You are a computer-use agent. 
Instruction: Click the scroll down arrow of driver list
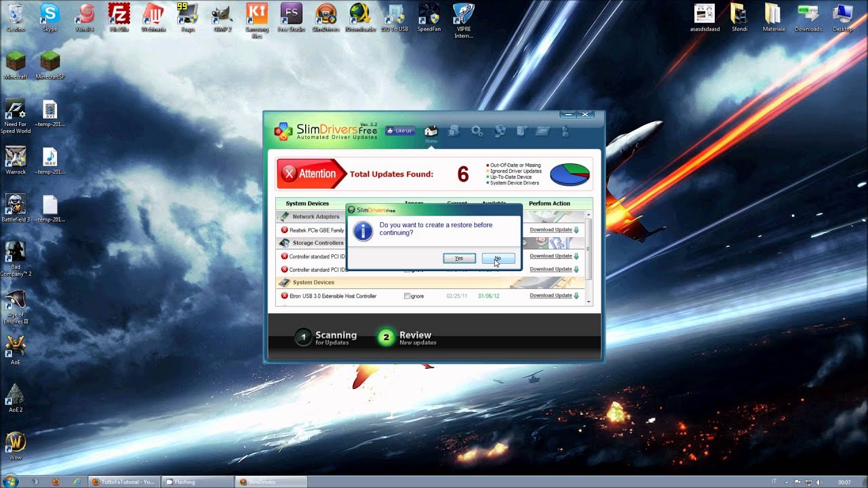pyautogui.click(x=589, y=302)
